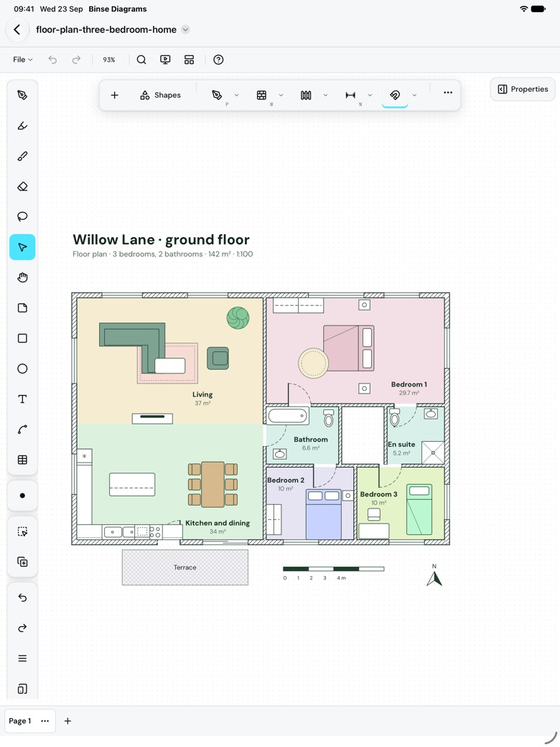Viewport: 560px width, 747px height.
Task: Select the Living room label
Action: point(202,394)
